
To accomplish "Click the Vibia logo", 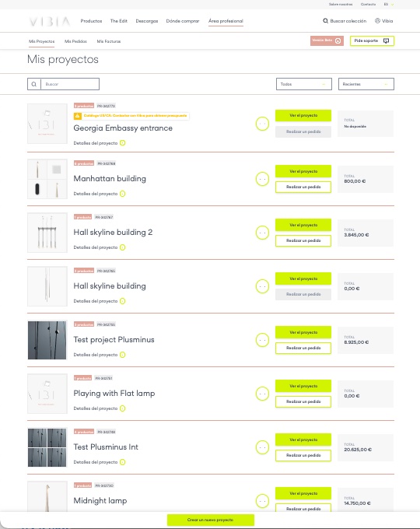I will click(x=50, y=22).
